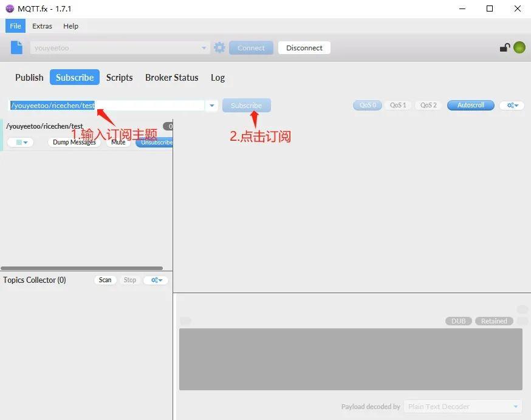Expand the youyeetoo connection profile dropdown
The image size is (531, 420).
pos(204,48)
